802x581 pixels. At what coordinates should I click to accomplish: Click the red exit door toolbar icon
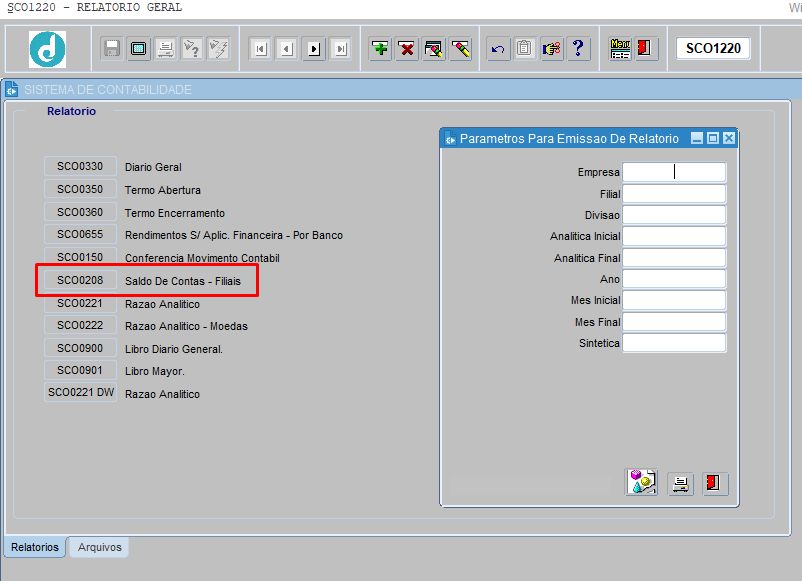coord(644,49)
